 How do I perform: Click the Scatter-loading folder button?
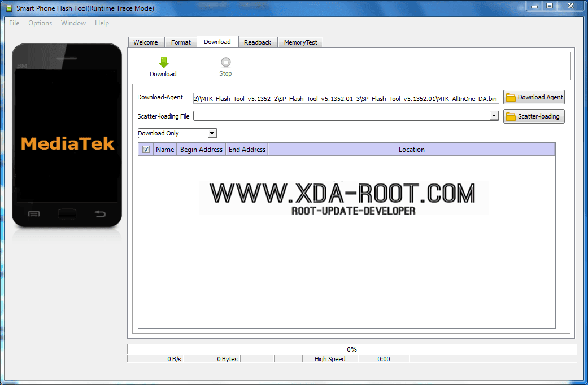[x=534, y=116]
